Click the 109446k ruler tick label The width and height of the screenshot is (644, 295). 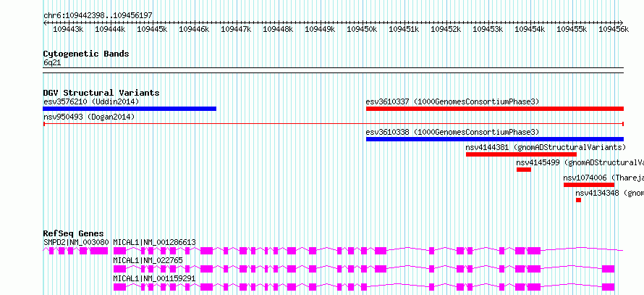(194, 29)
